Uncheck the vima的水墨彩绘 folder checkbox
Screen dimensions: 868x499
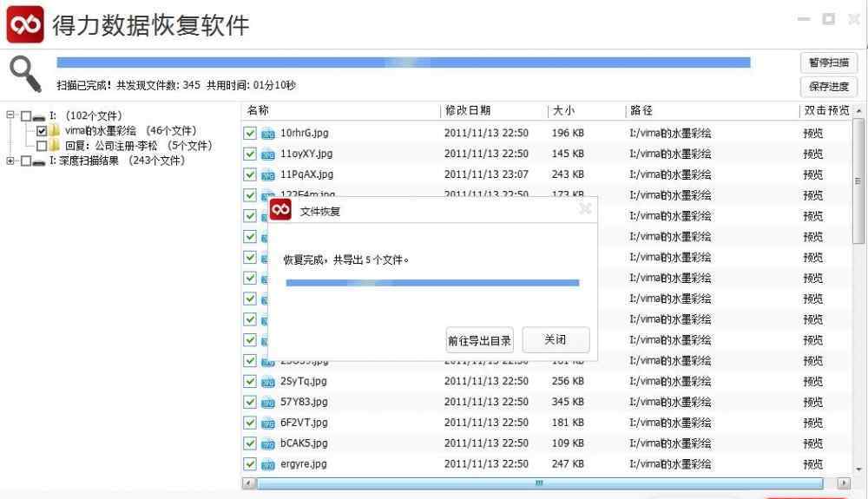pyautogui.click(x=42, y=131)
